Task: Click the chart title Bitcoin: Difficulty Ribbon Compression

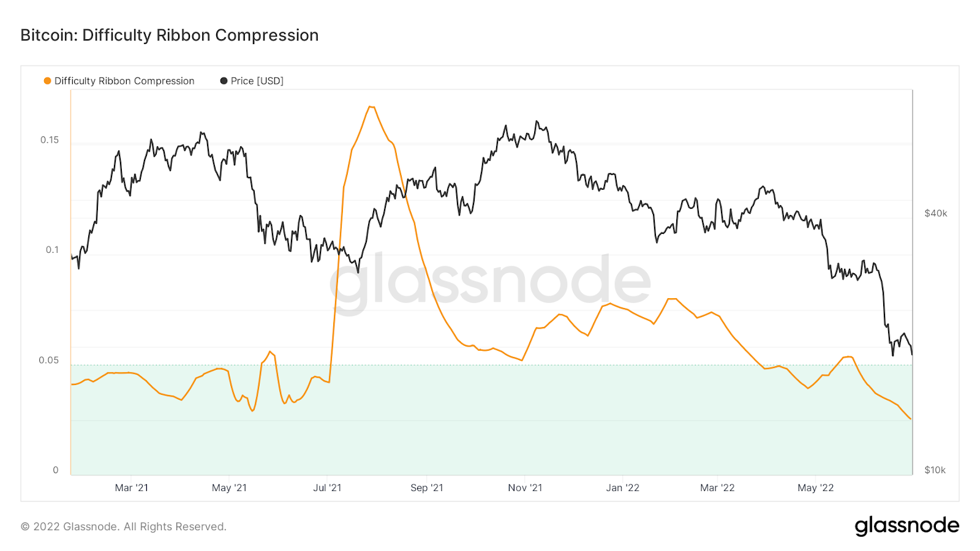Action: click(x=170, y=36)
